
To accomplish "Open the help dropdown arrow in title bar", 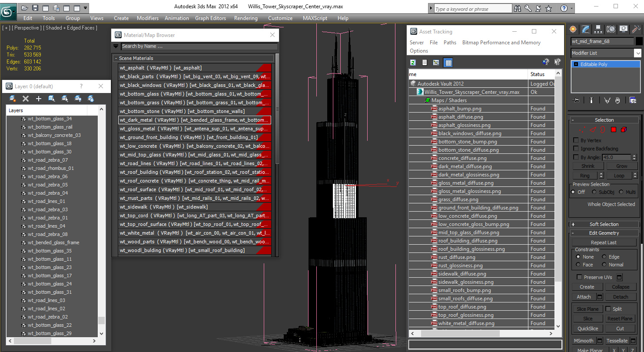I will click(x=572, y=8).
